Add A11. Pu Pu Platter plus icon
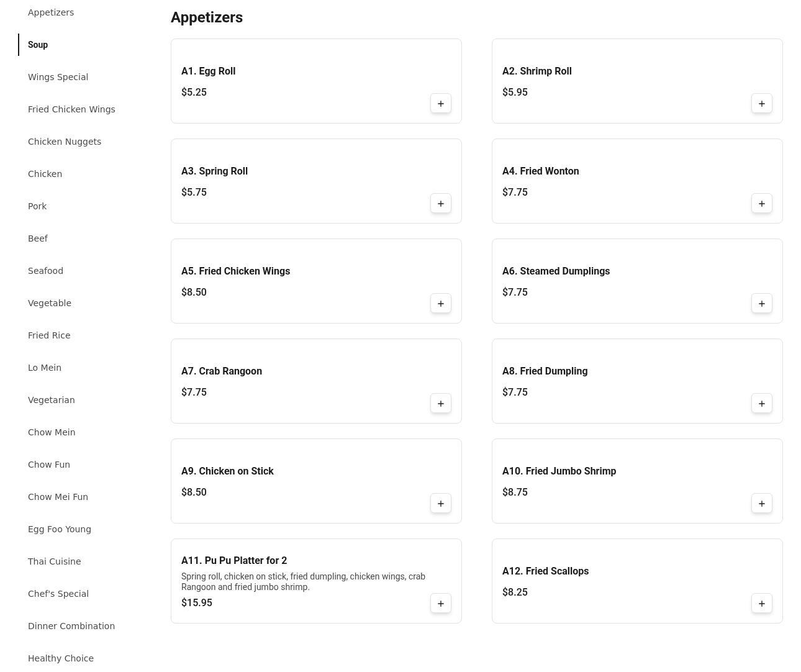Image resolution: width=801 pixels, height=672 pixels. (x=441, y=604)
